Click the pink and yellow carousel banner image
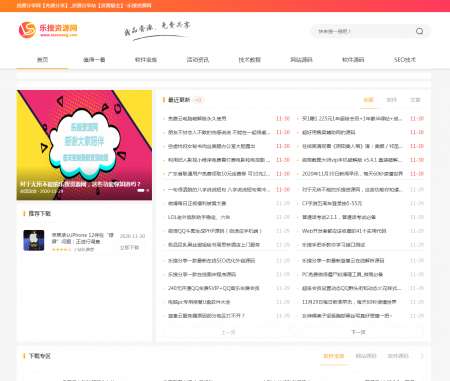Screen dimensions: 450x381 point(84,145)
